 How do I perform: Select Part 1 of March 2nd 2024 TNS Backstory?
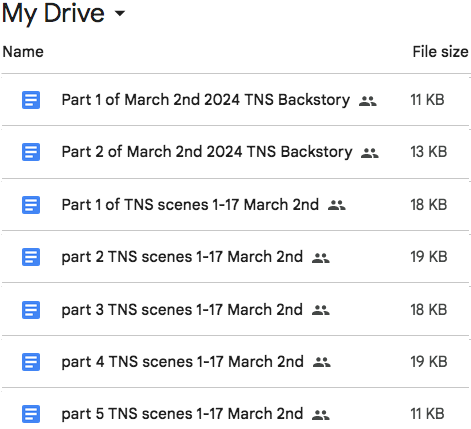coord(206,100)
